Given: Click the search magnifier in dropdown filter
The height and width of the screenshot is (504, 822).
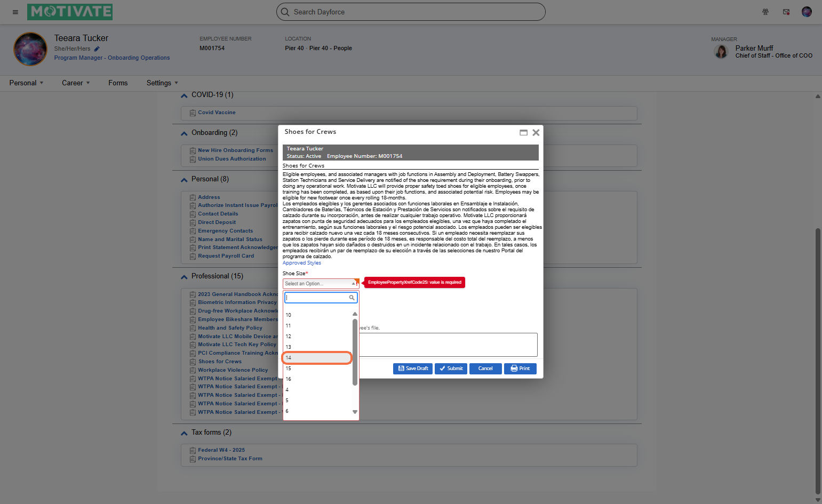Looking at the screenshot, I should click(x=352, y=298).
